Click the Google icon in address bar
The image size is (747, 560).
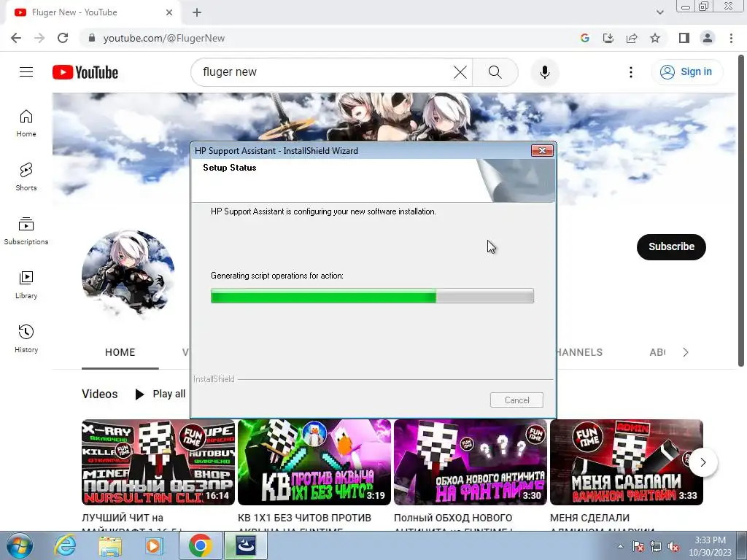point(585,38)
